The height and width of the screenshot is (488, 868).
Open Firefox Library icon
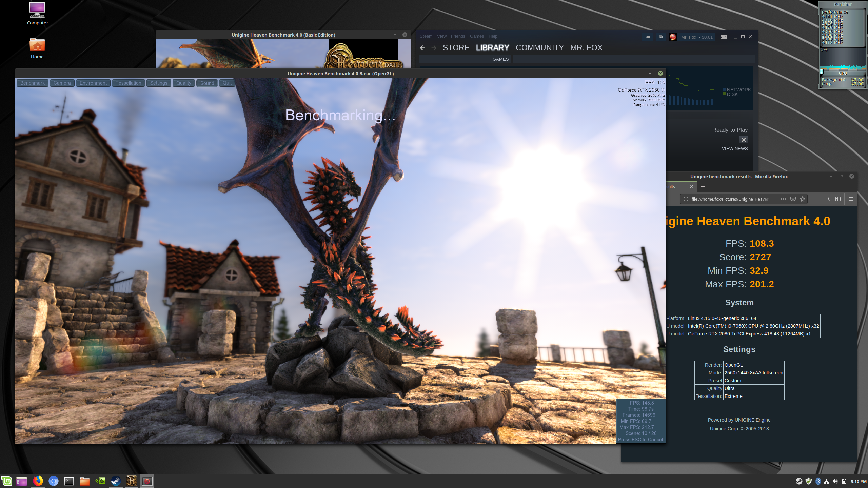tap(827, 199)
